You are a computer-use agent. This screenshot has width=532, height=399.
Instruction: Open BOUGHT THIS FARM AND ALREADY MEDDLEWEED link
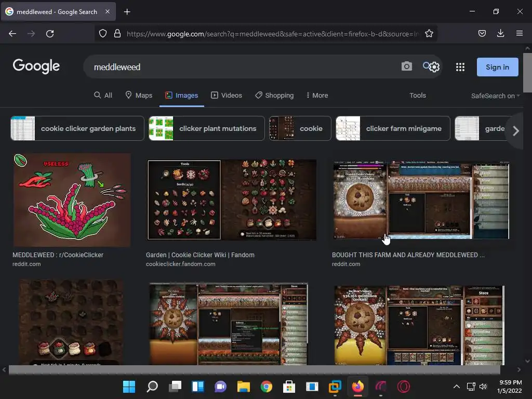coord(408,255)
